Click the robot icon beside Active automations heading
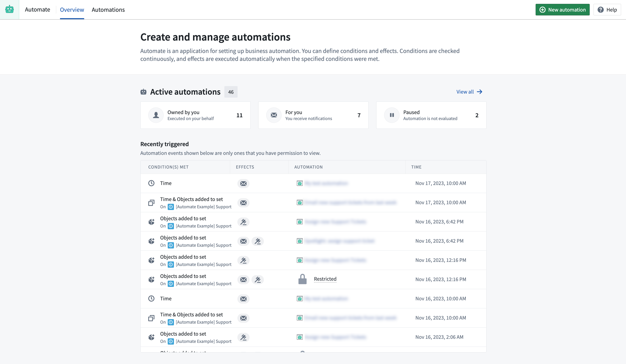This screenshot has width=626, height=364. tap(144, 92)
